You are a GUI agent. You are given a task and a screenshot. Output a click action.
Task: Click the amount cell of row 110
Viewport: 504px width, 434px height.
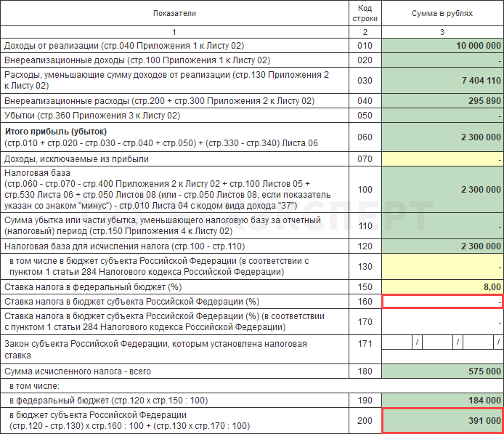coord(442,226)
